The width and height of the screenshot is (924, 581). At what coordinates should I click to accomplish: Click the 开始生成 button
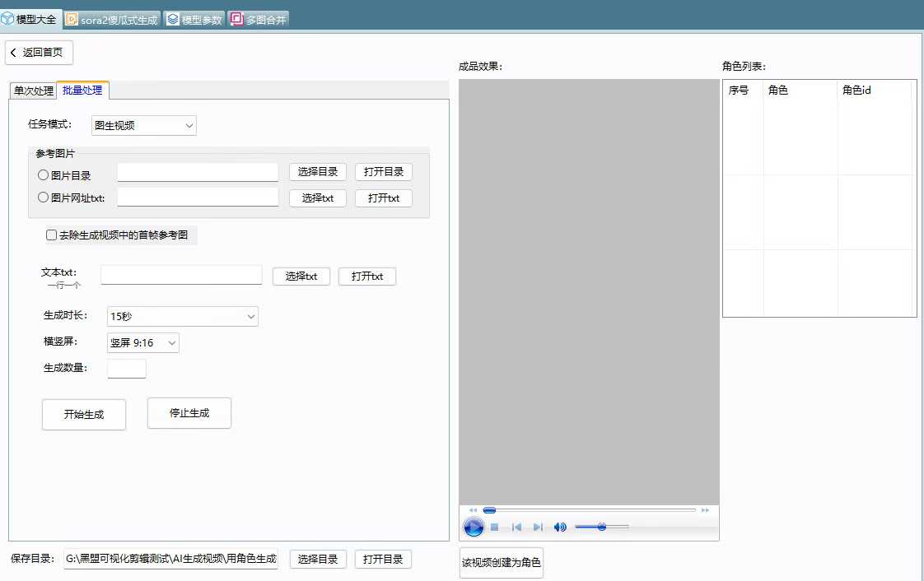[83, 414]
